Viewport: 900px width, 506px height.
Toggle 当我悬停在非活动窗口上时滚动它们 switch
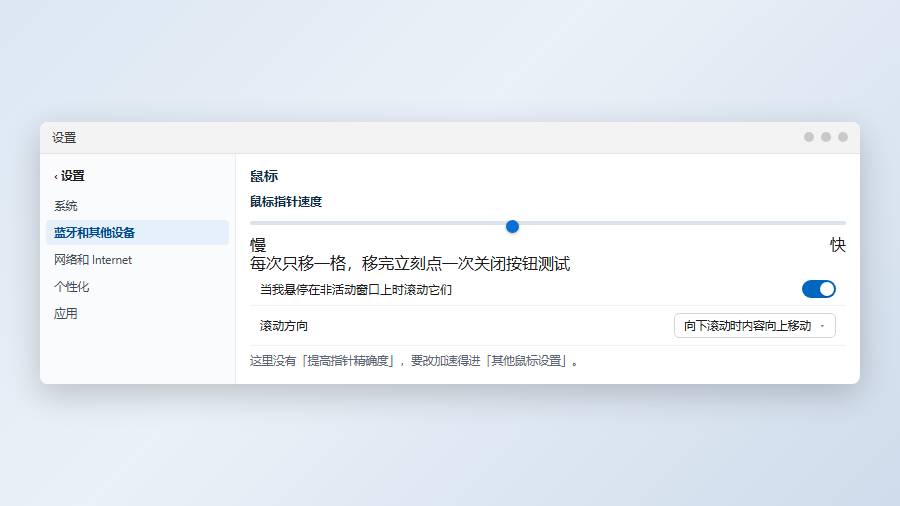pos(818,289)
